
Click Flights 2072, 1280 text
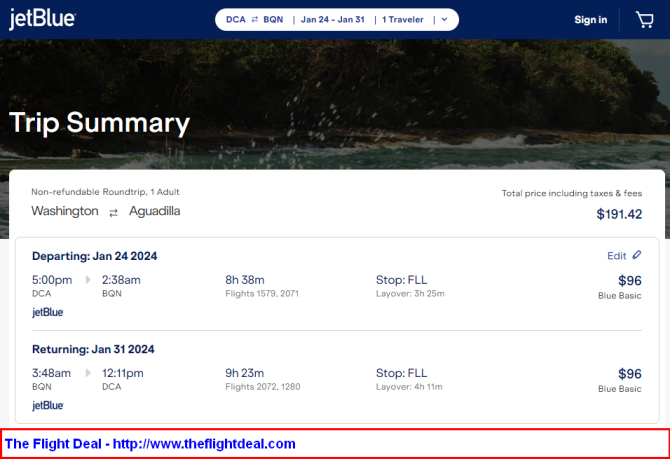click(263, 387)
